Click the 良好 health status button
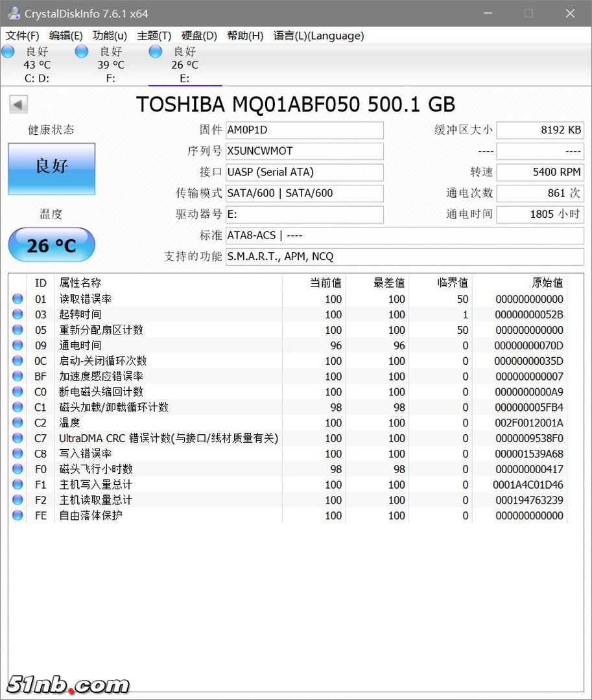 [51, 169]
